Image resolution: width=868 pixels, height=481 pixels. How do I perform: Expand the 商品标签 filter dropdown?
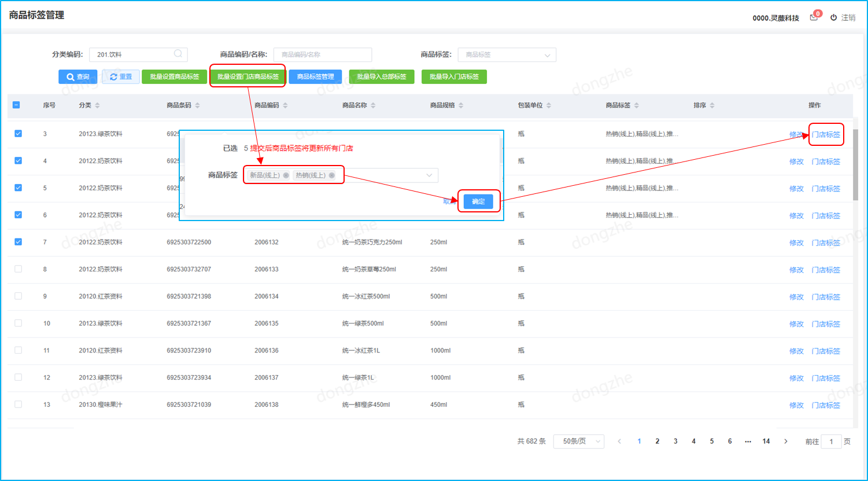pos(547,55)
